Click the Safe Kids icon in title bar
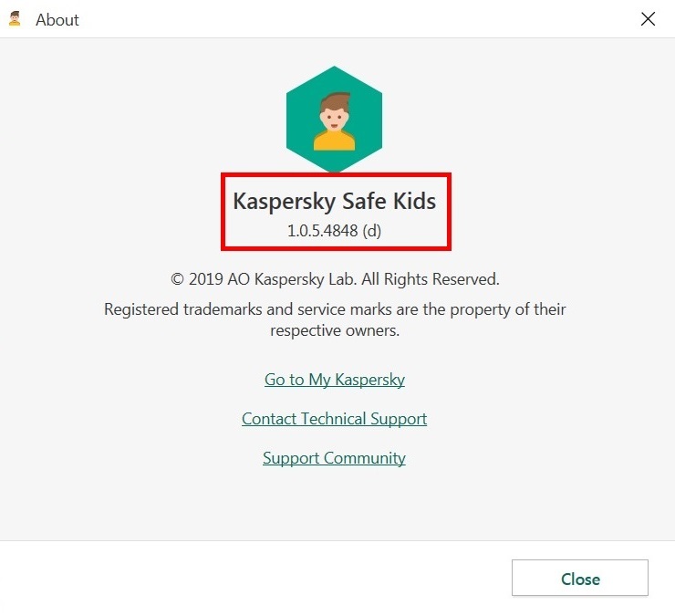Screen dimensions: 675x616 click(x=15, y=19)
